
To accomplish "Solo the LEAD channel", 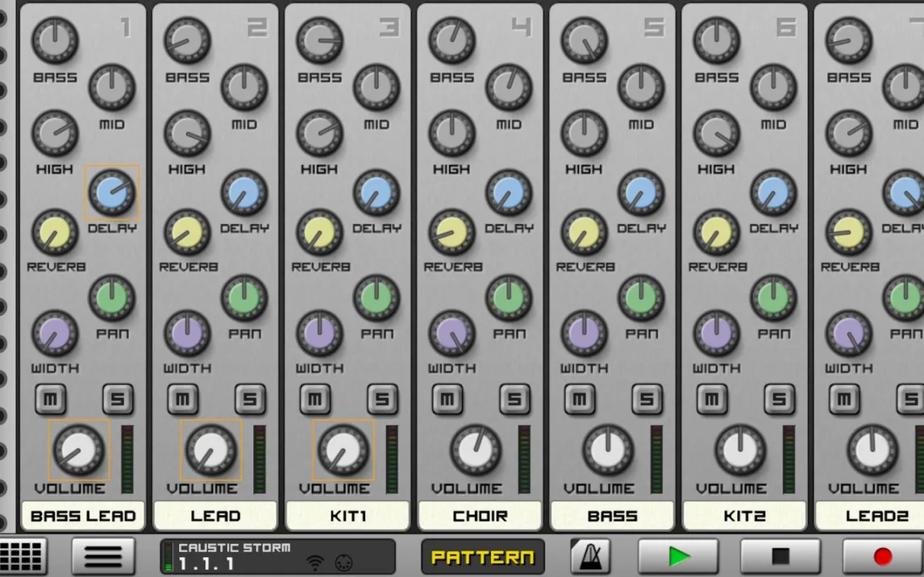I will [250, 399].
